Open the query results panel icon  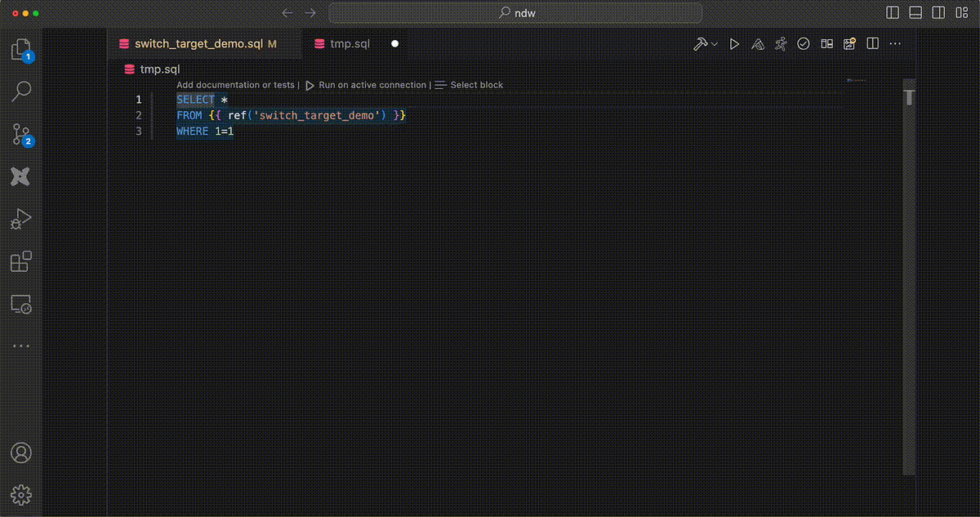(x=826, y=43)
